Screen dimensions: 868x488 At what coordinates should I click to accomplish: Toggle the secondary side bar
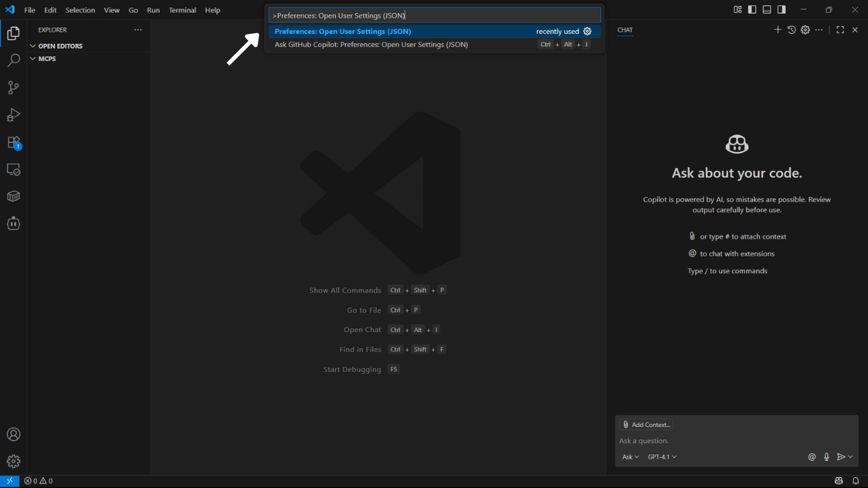[x=781, y=9]
